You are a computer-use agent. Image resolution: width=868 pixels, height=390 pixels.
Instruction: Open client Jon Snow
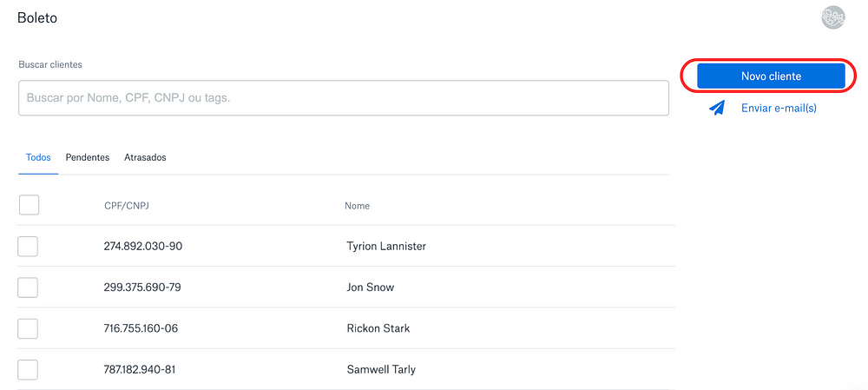pos(371,288)
